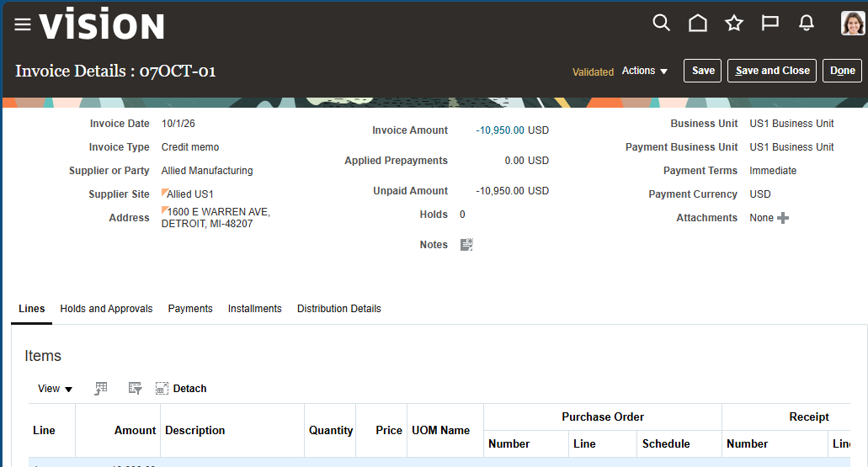Switch to Holds and Approvals tab
This screenshot has height=467, width=868.
click(x=106, y=309)
